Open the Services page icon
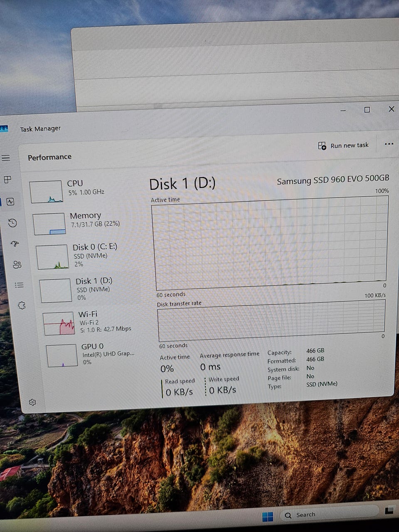Image resolution: width=399 pixels, height=532 pixels. [22, 305]
